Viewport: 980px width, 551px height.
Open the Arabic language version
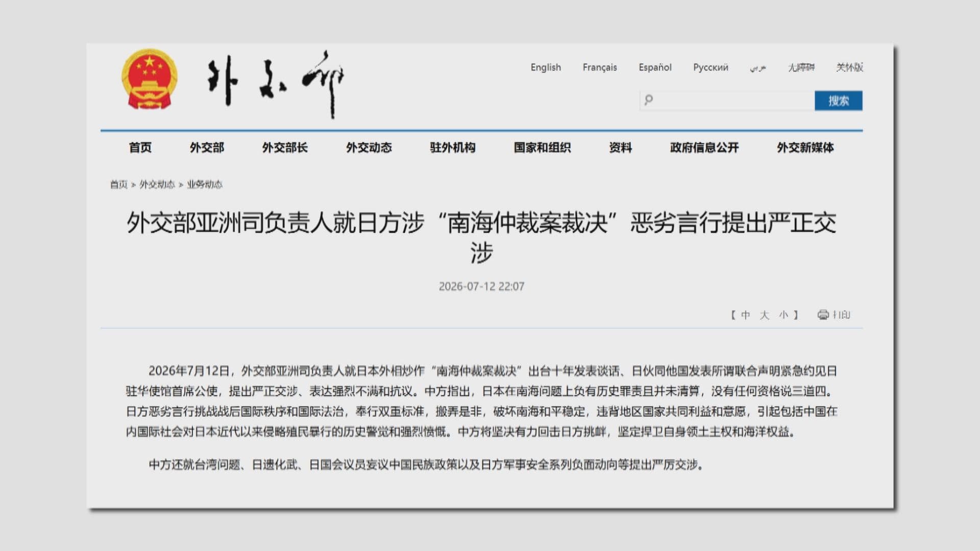pos(758,68)
